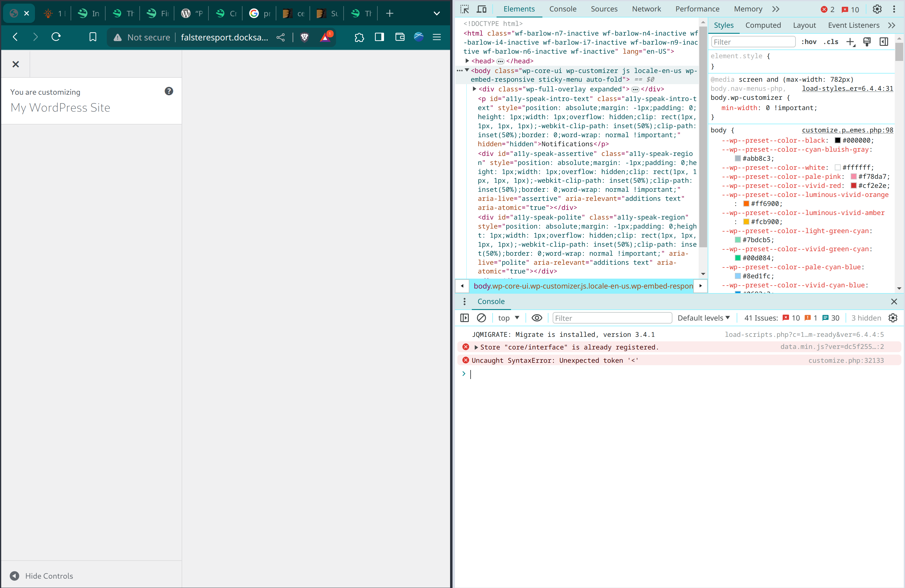Close the WordPress customizer panel
905x588 pixels.
click(16, 64)
